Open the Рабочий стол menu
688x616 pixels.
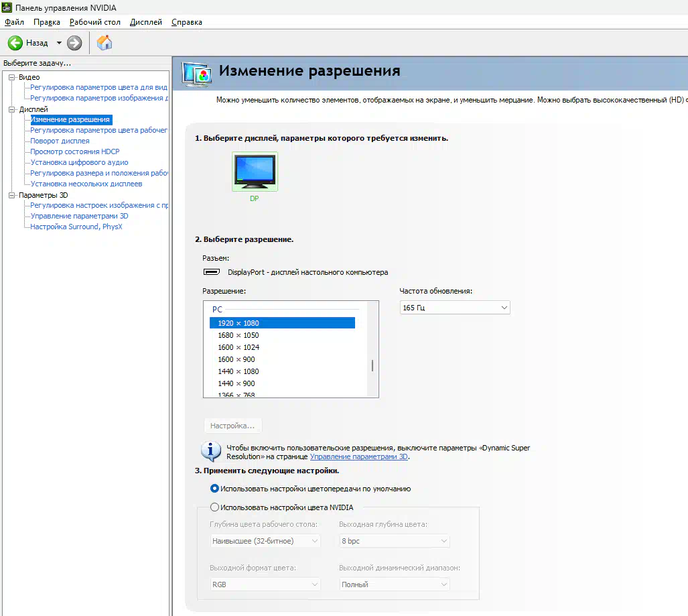tap(94, 22)
